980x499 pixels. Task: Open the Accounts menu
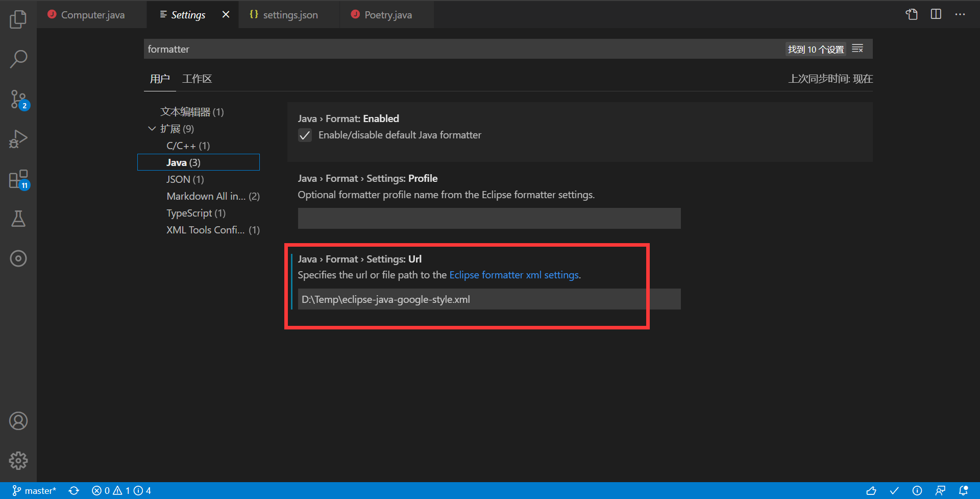coord(18,421)
